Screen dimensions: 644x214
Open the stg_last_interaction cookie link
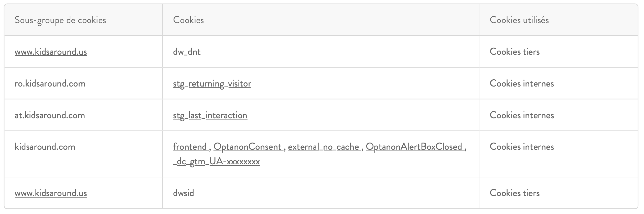point(210,115)
